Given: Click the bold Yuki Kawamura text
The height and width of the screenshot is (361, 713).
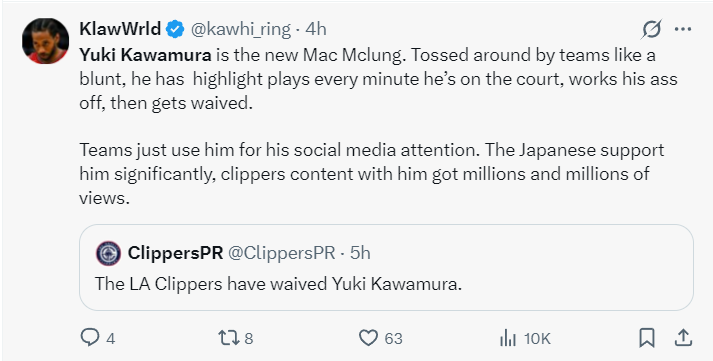Looking at the screenshot, I should pyautogui.click(x=145, y=55).
